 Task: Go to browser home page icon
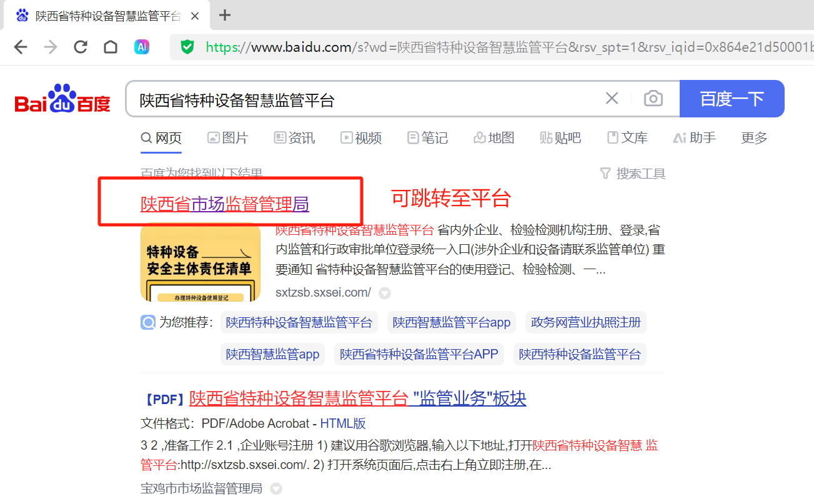point(111,47)
